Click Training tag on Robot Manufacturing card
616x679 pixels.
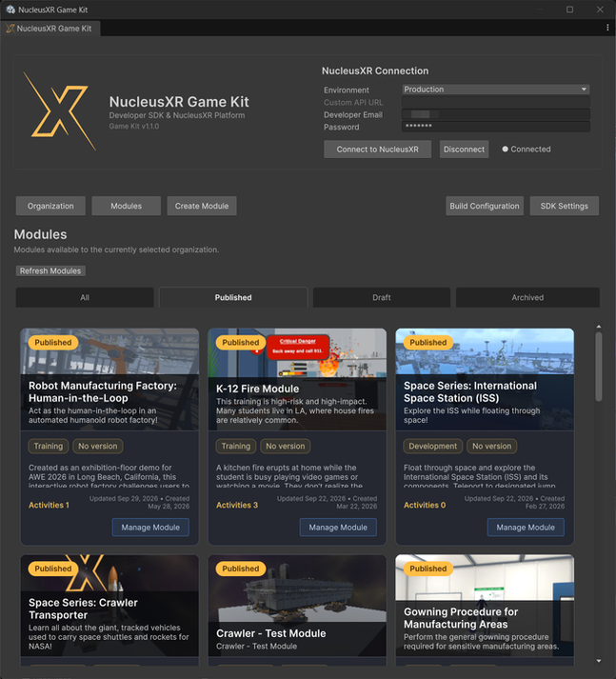pos(49,446)
